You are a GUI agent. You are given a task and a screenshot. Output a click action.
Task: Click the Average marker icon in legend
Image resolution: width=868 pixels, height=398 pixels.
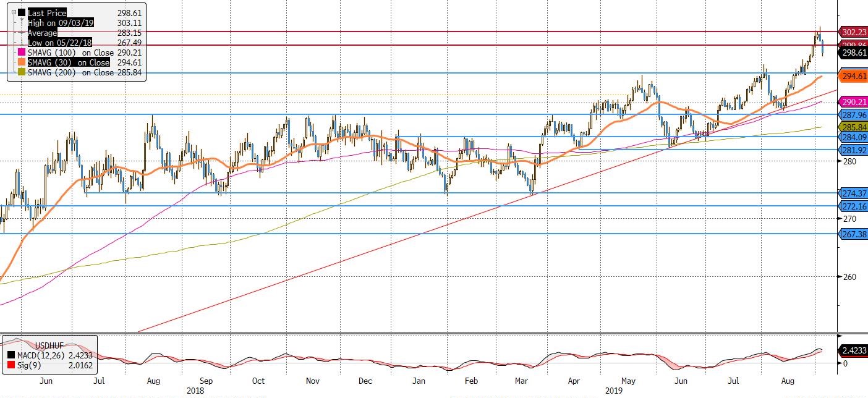[x=23, y=32]
